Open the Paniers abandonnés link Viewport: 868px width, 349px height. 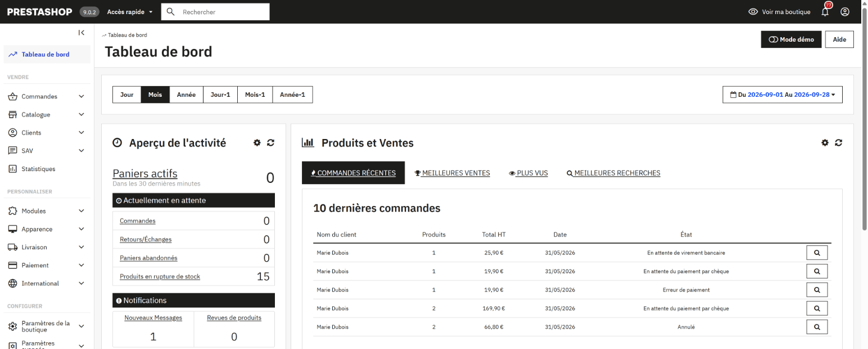[148, 258]
